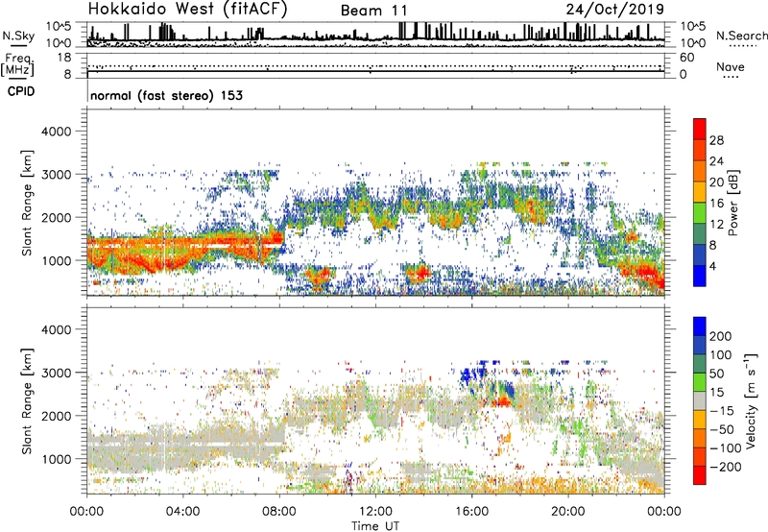Pick the blue band above 200 on Velocity bar
The height and width of the screenshot is (532, 768).
pyautogui.click(x=700, y=326)
